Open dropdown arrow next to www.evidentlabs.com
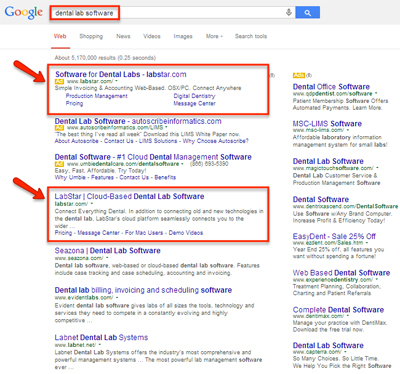This screenshot has height=374, width=400. (117, 297)
